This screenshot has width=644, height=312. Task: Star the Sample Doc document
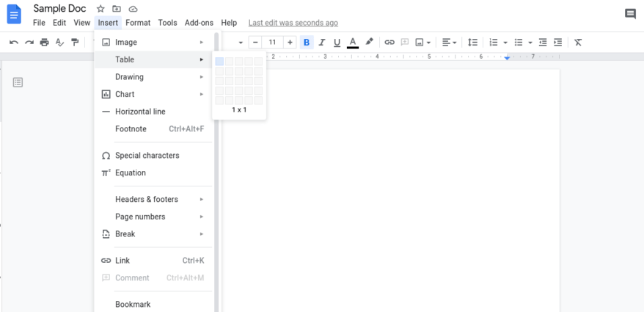tap(100, 9)
